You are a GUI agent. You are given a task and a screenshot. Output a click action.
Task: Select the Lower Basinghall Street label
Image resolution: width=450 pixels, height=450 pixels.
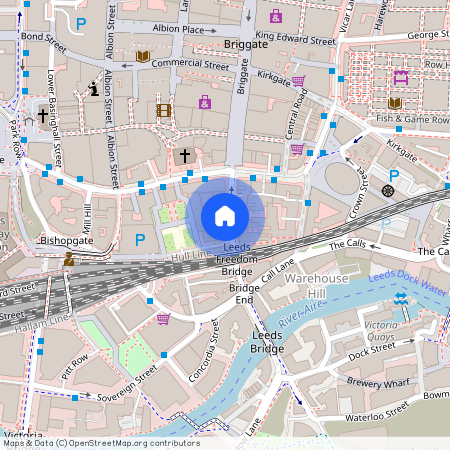coord(54,118)
